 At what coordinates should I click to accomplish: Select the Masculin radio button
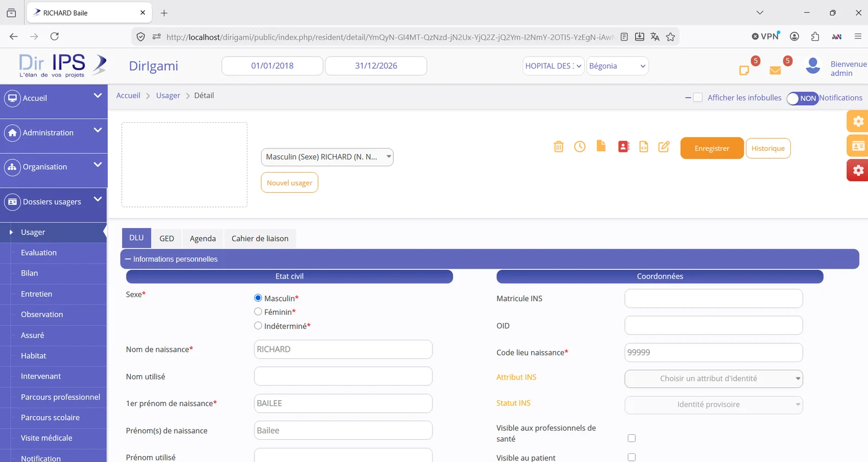point(258,298)
